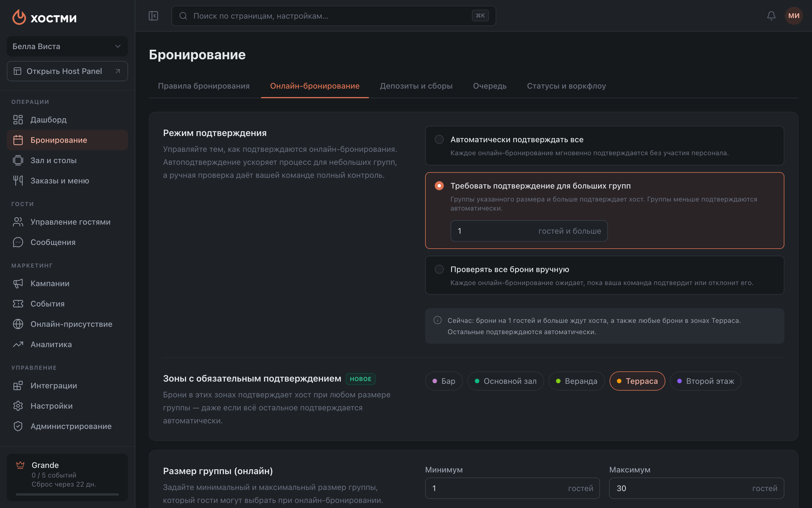Click the events usage progress bar in Grande card
The height and width of the screenshot is (508, 812).
click(67, 494)
